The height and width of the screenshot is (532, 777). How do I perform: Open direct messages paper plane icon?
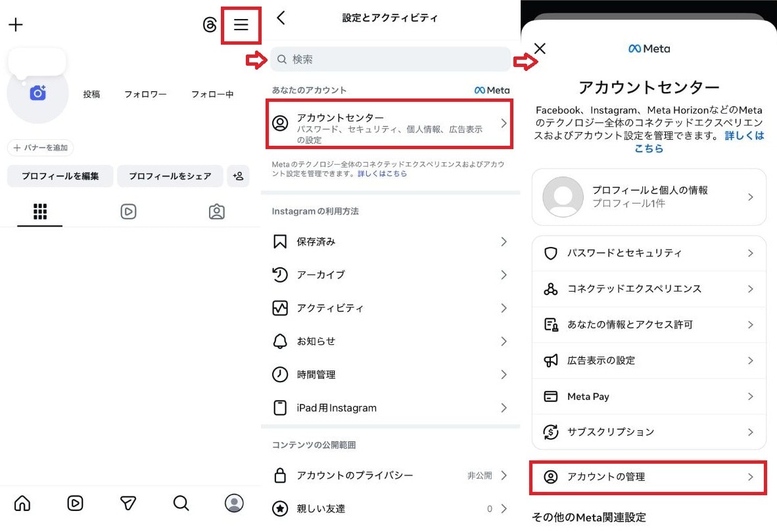pos(128,503)
